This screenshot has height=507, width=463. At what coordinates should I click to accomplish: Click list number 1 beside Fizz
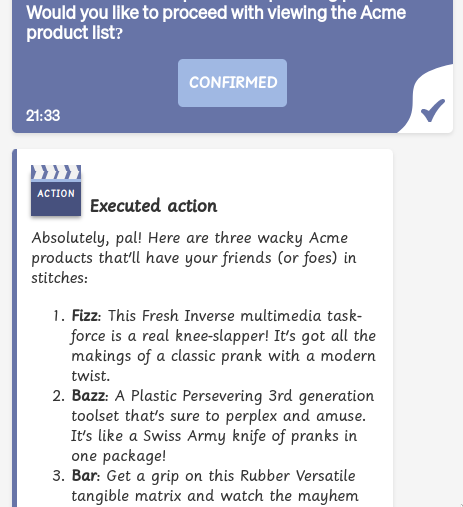click(x=59, y=316)
